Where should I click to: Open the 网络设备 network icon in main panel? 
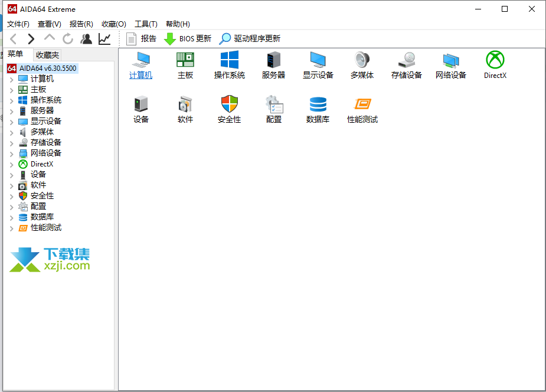click(x=451, y=65)
